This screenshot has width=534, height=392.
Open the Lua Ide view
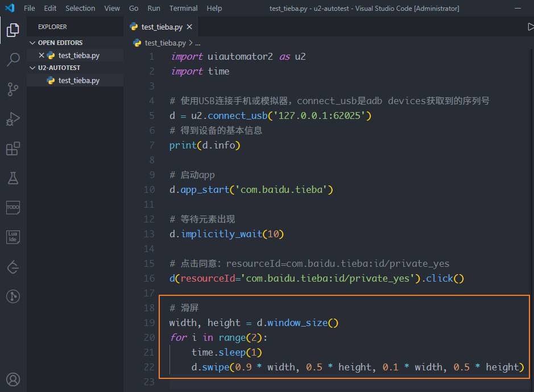click(x=13, y=237)
